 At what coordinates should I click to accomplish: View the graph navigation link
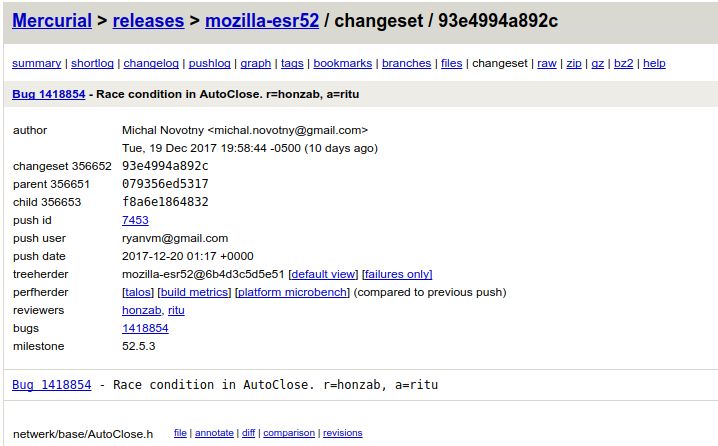click(x=255, y=63)
